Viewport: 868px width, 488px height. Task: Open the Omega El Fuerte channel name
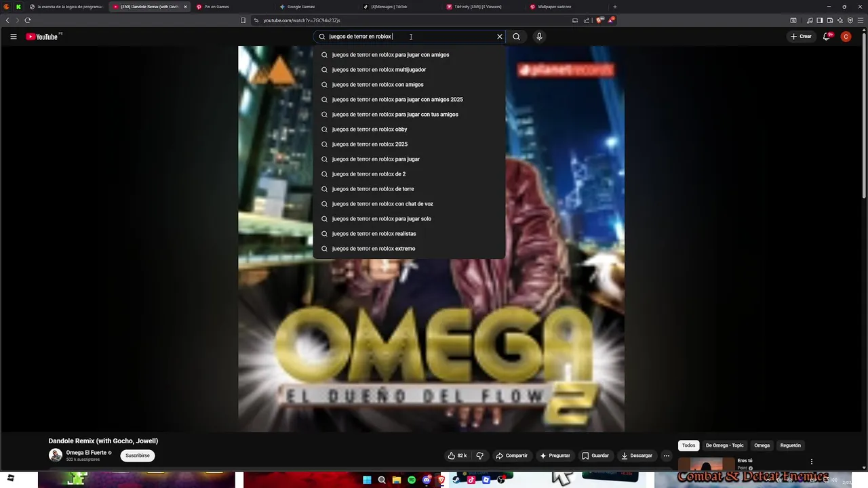[86, 453]
